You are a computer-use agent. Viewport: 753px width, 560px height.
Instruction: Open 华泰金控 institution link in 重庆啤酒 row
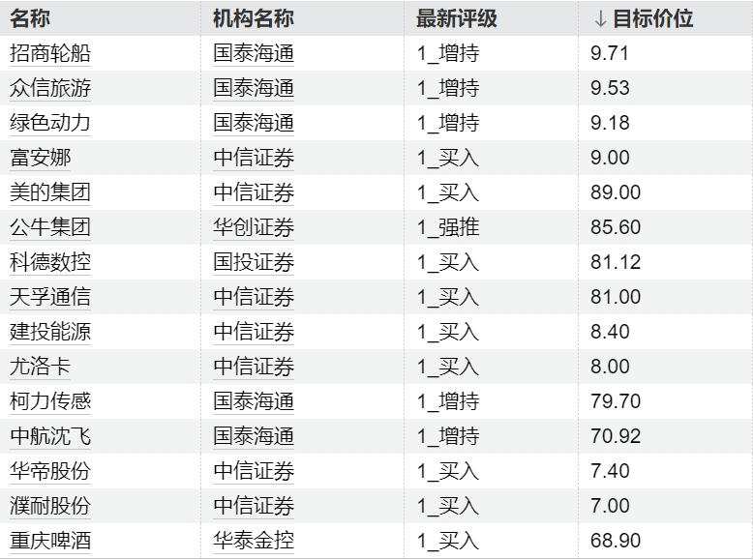(254, 541)
